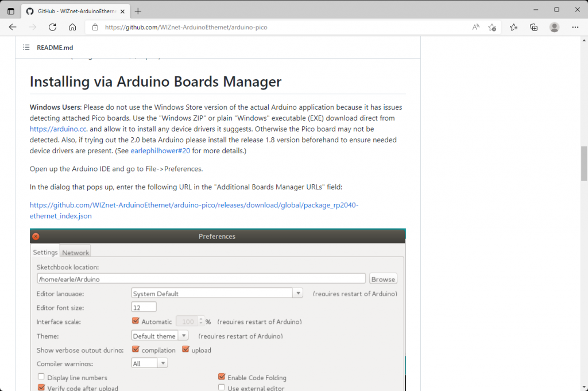Open a new browser tab
588x391 pixels.
tap(138, 11)
